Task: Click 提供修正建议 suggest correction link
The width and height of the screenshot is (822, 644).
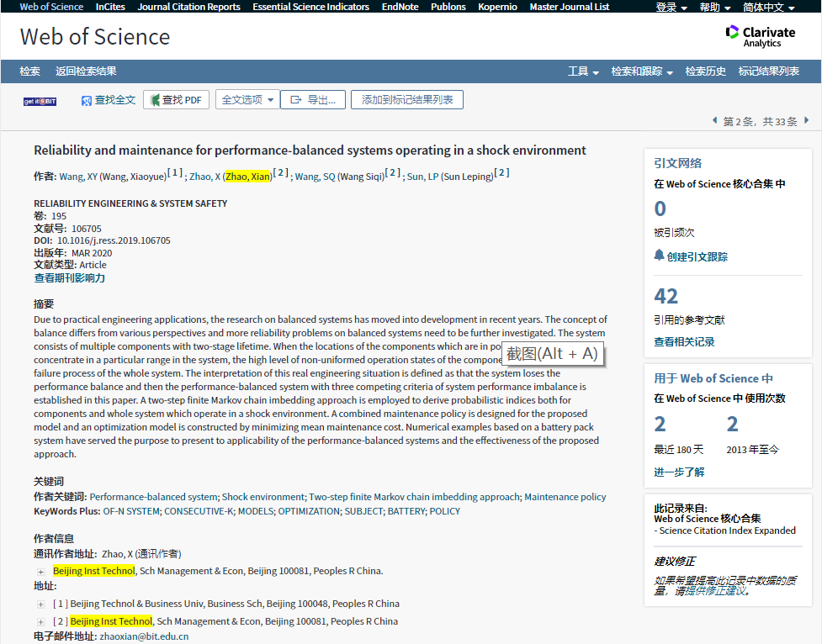Action: [716, 591]
